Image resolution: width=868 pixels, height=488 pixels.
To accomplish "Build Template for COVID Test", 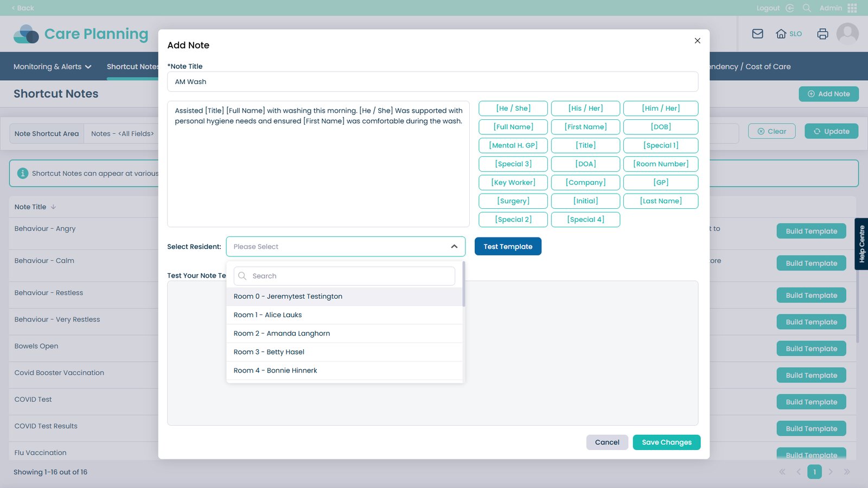I will tap(812, 402).
